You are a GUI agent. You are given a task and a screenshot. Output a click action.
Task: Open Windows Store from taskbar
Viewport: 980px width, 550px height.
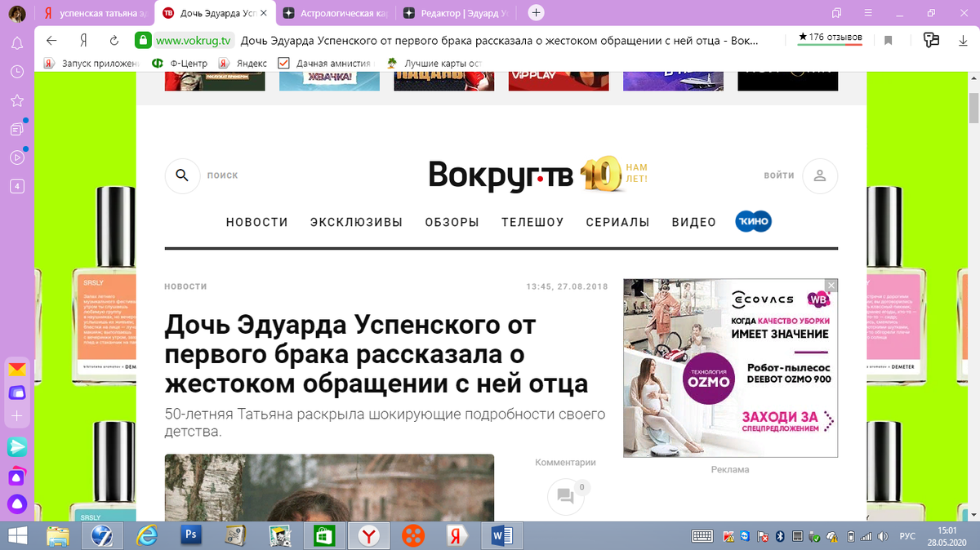(324, 535)
